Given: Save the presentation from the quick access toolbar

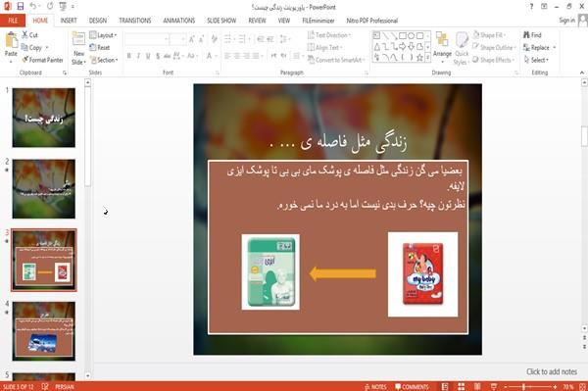Looking at the screenshot, I should 21,7.
